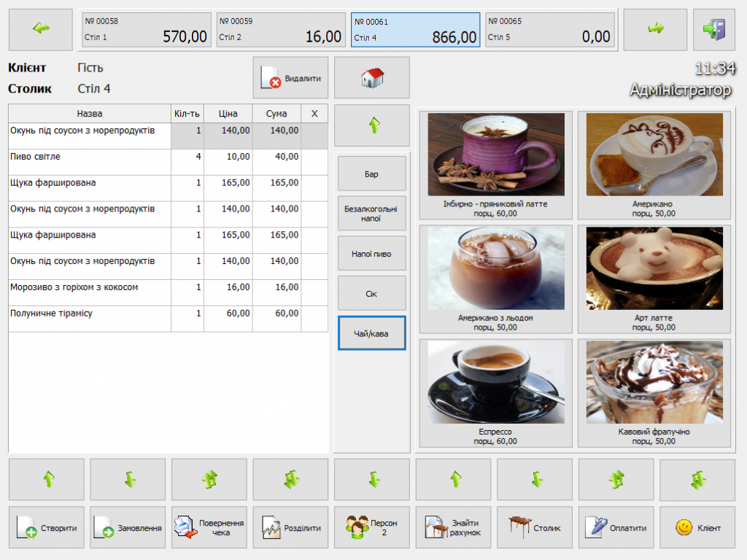Go to previous orders with left arrow
747x560 pixels.
(x=41, y=30)
